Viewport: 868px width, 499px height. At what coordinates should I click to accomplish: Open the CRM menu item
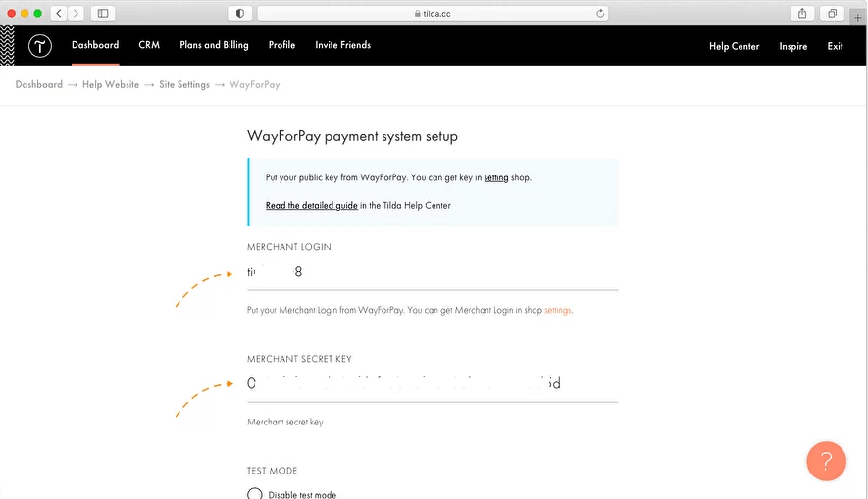149,45
